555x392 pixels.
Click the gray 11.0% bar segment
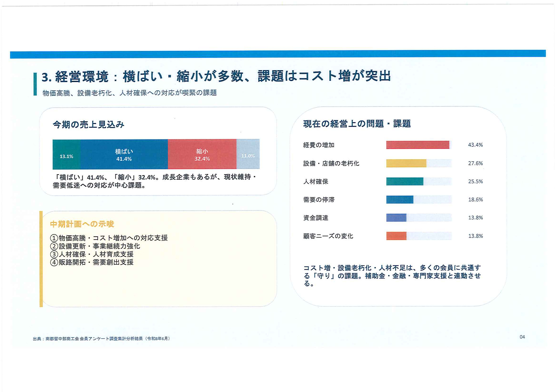coord(248,154)
